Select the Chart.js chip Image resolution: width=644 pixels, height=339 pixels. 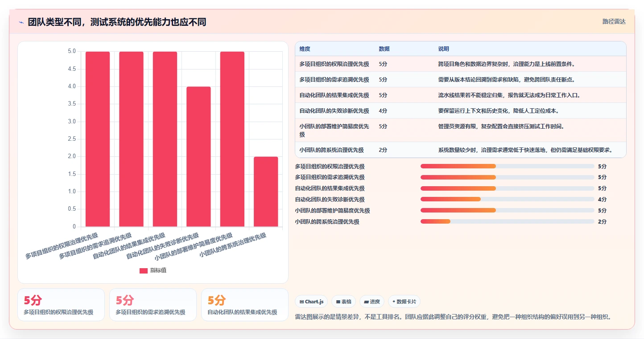click(311, 302)
